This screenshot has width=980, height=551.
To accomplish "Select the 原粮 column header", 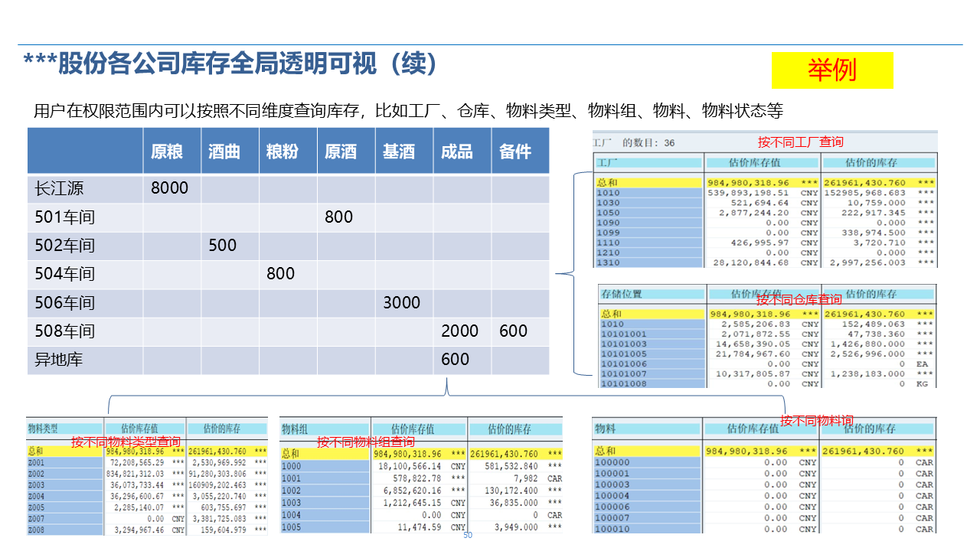I will pyautogui.click(x=167, y=152).
